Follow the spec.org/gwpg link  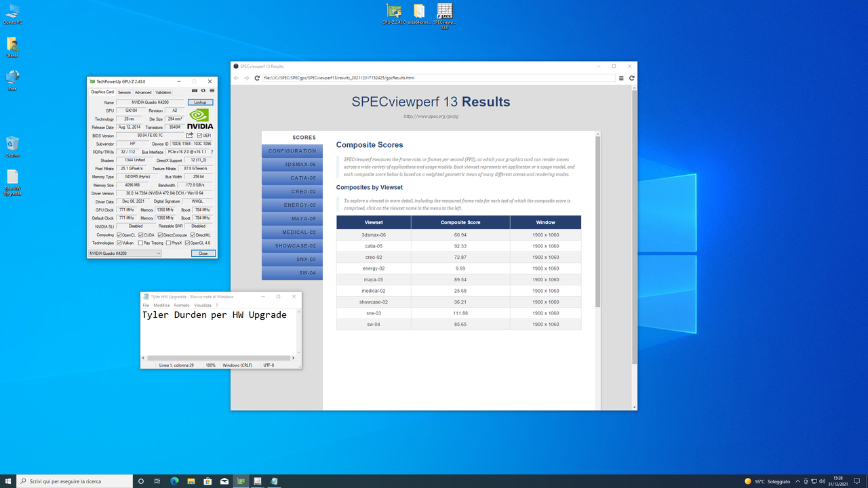click(431, 117)
